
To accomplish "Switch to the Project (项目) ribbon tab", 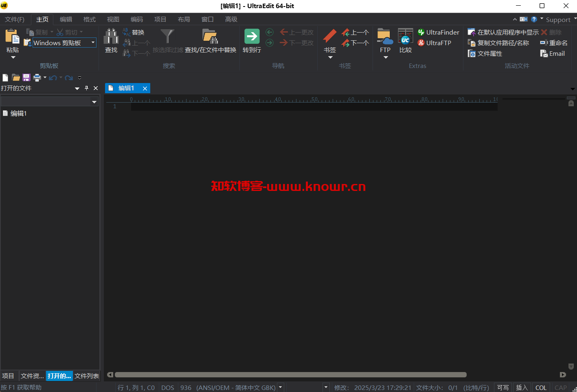I will 160,19.
